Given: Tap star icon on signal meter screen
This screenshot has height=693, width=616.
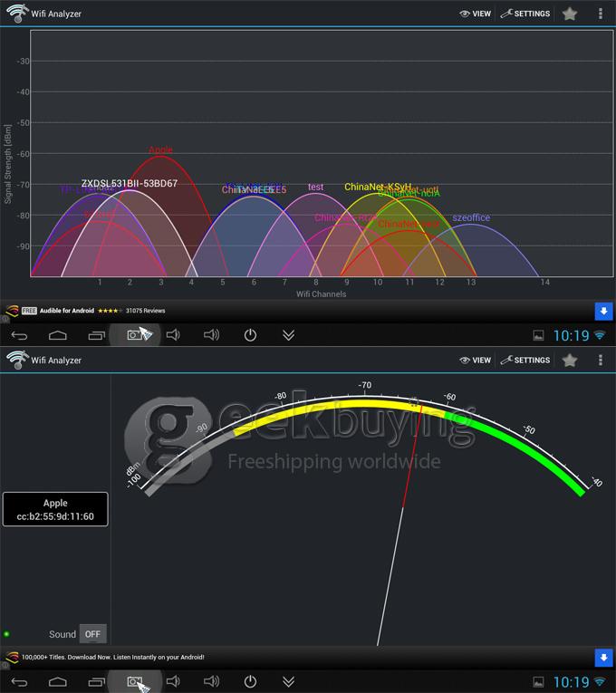Looking at the screenshot, I should point(570,361).
